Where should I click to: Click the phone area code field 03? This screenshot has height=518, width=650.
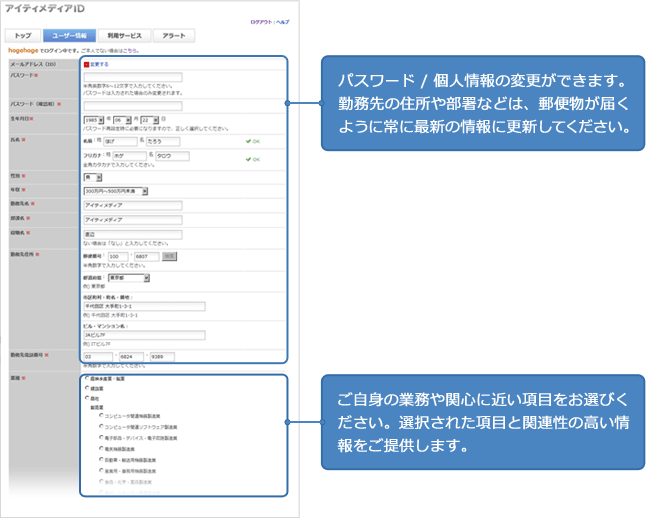98,357
